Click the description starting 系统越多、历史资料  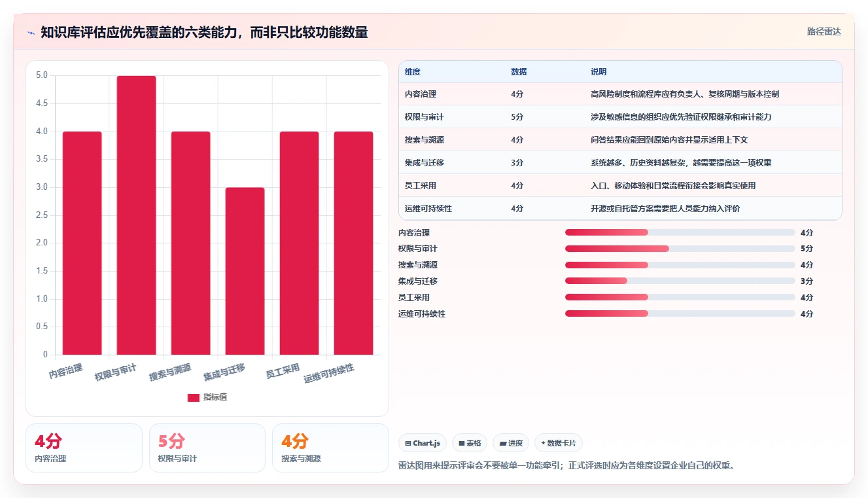(x=681, y=163)
